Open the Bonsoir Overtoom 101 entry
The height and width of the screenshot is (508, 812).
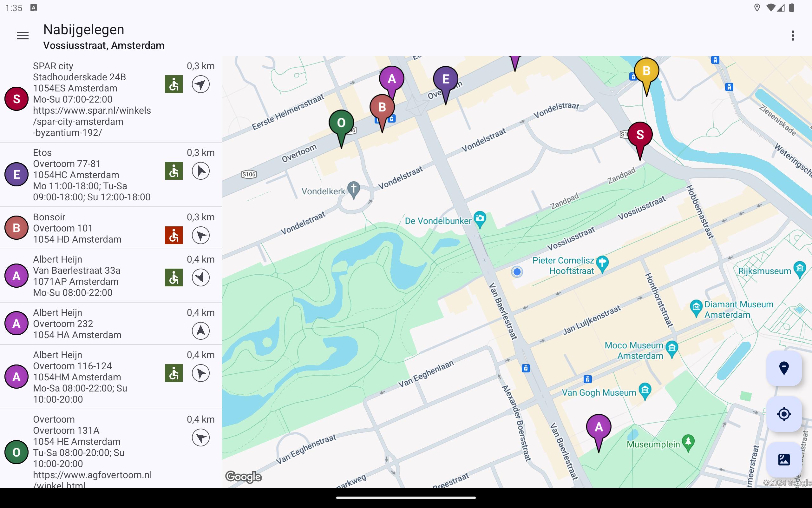click(x=111, y=228)
